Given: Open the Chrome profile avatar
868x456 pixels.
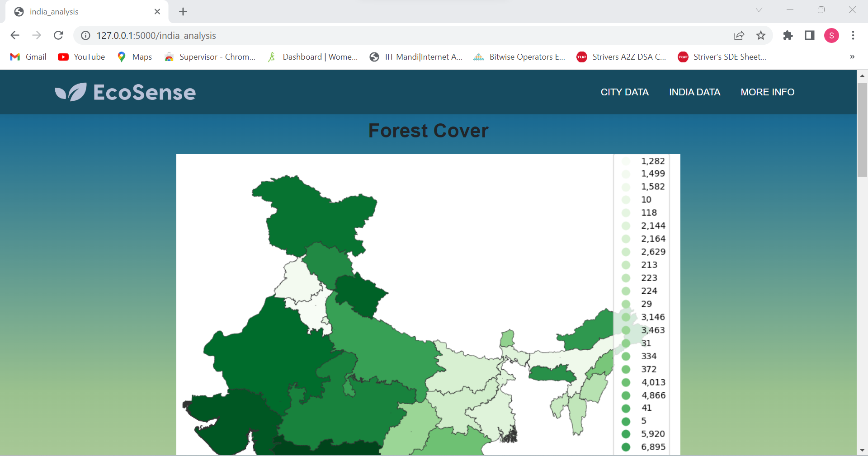Looking at the screenshot, I should tap(832, 35).
